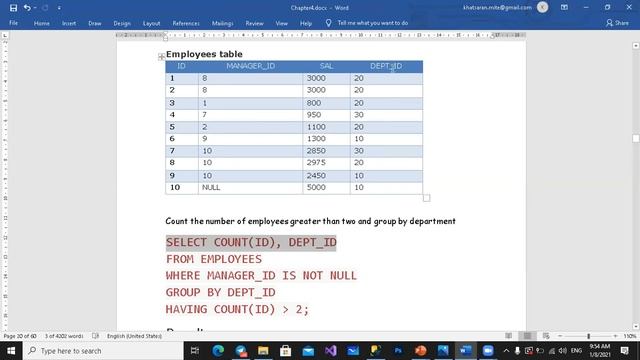Click the SAL column header

(326, 66)
